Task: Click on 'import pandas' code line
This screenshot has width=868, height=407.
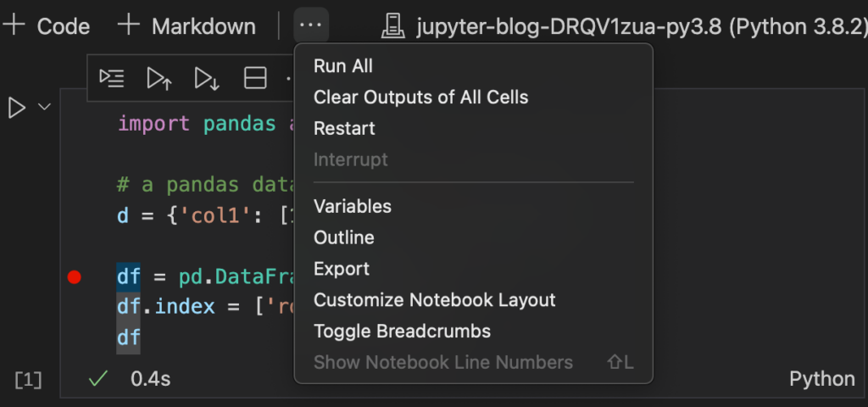Action: pyautogui.click(x=205, y=123)
